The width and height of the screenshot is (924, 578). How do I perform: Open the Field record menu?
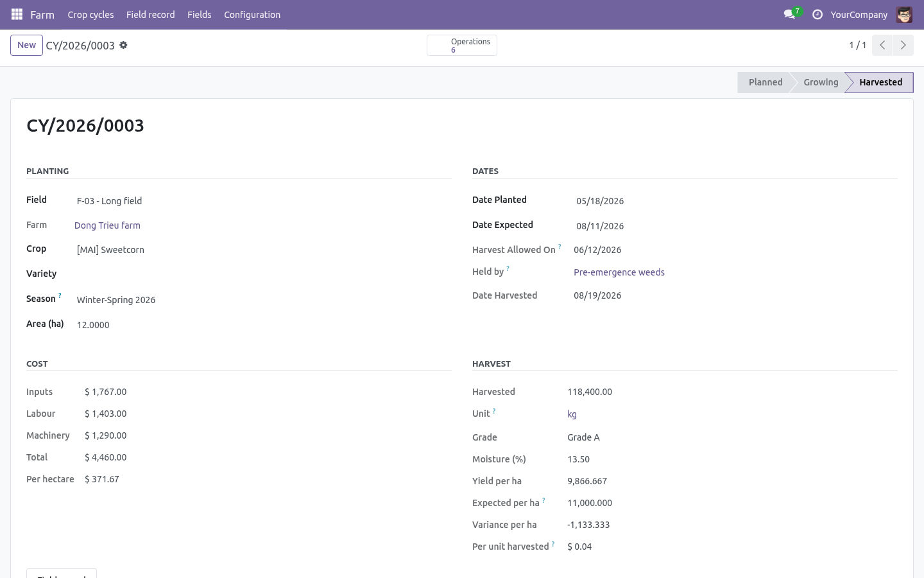[150, 14]
